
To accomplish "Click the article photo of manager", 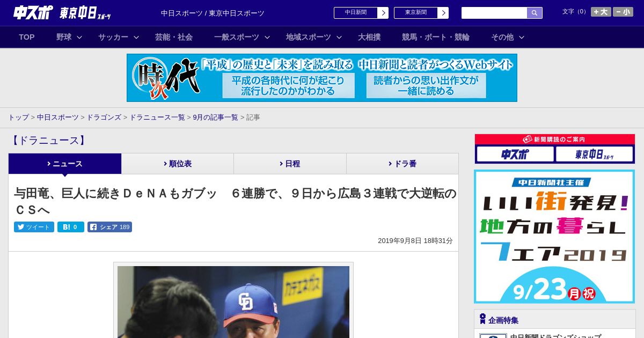I will point(233,302).
